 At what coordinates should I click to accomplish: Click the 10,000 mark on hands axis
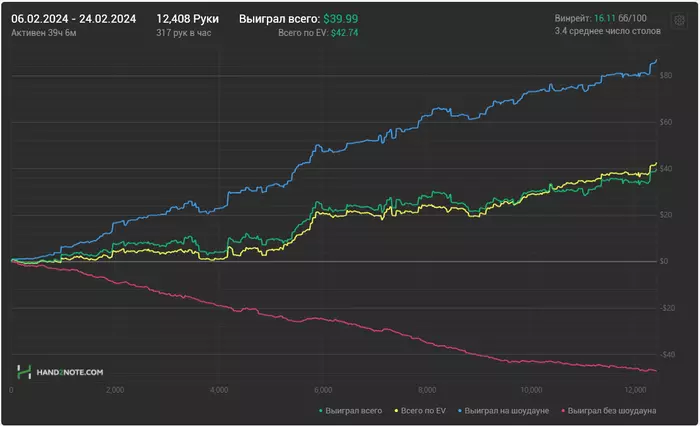530,390
